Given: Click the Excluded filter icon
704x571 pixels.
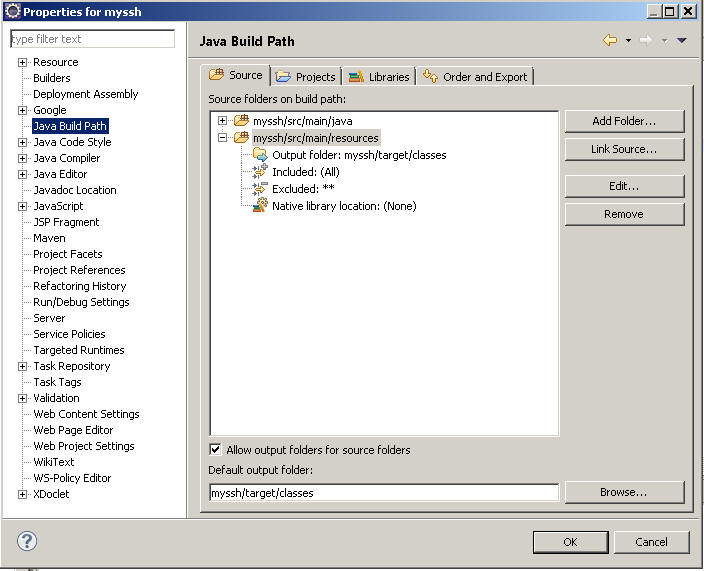Looking at the screenshot, I should click(260, 189).
